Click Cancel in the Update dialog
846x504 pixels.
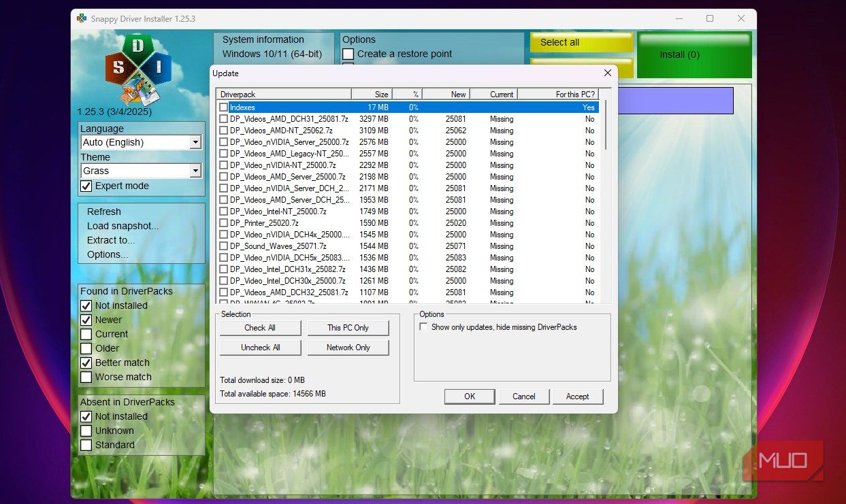click(524, 397)
